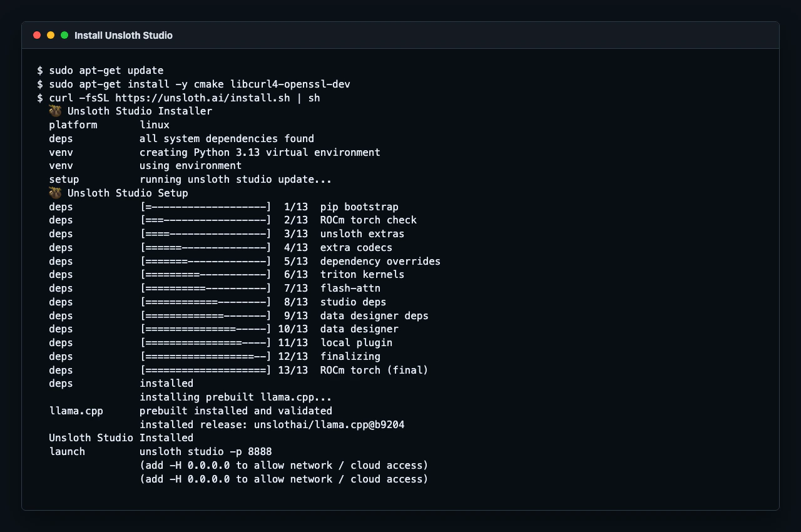The width and height of the screenshot is (801, 532).
Task: Click the sloth emoji beside 'Unsloth Studio Setup'
Action: pos(55,193)
